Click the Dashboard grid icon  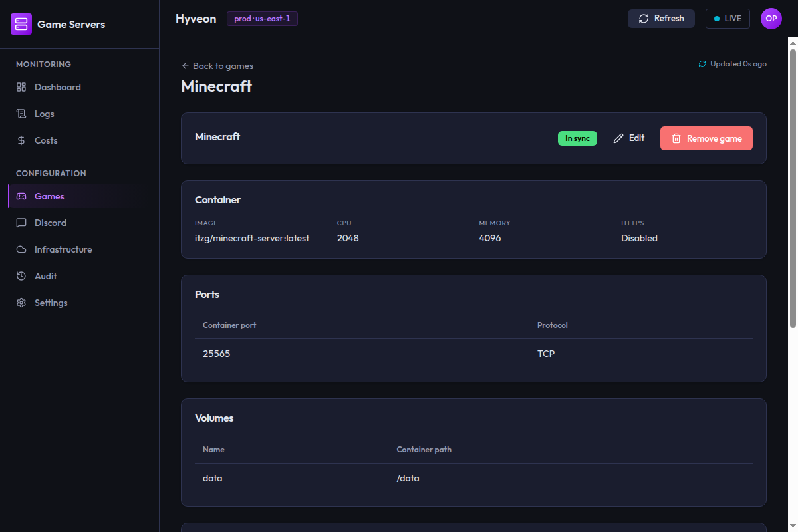(21, 87)
